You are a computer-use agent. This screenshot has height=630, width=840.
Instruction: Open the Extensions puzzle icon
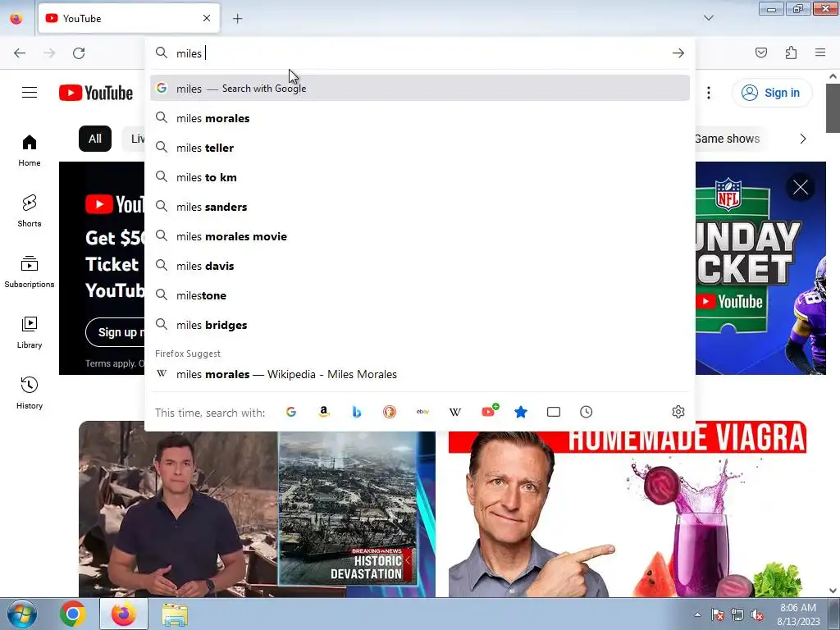pyautogui.click(x=791, y=52)
